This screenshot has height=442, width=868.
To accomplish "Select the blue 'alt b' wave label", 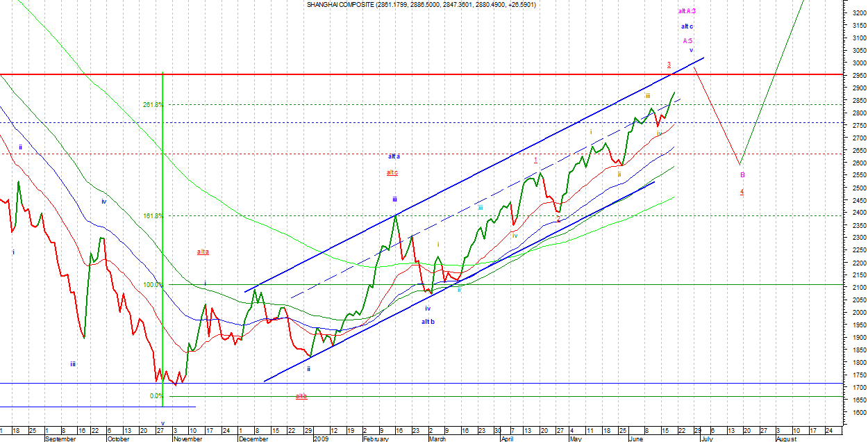I will [428, 322].
